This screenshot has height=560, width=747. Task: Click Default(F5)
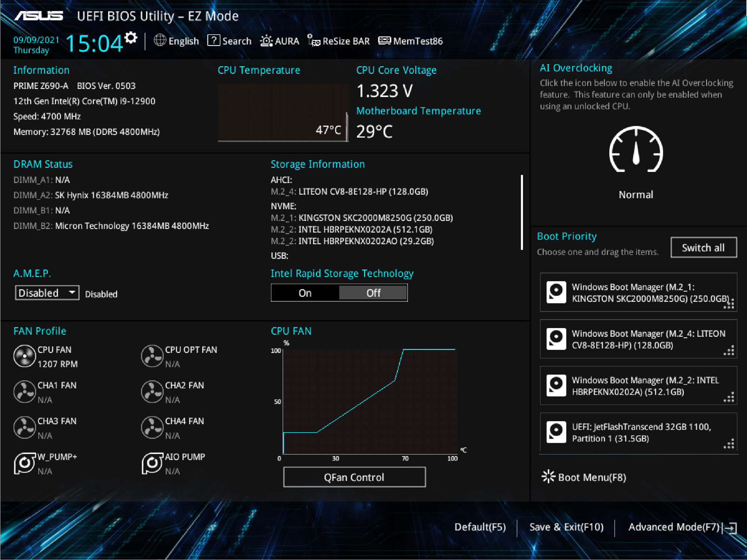pos(480,527)
